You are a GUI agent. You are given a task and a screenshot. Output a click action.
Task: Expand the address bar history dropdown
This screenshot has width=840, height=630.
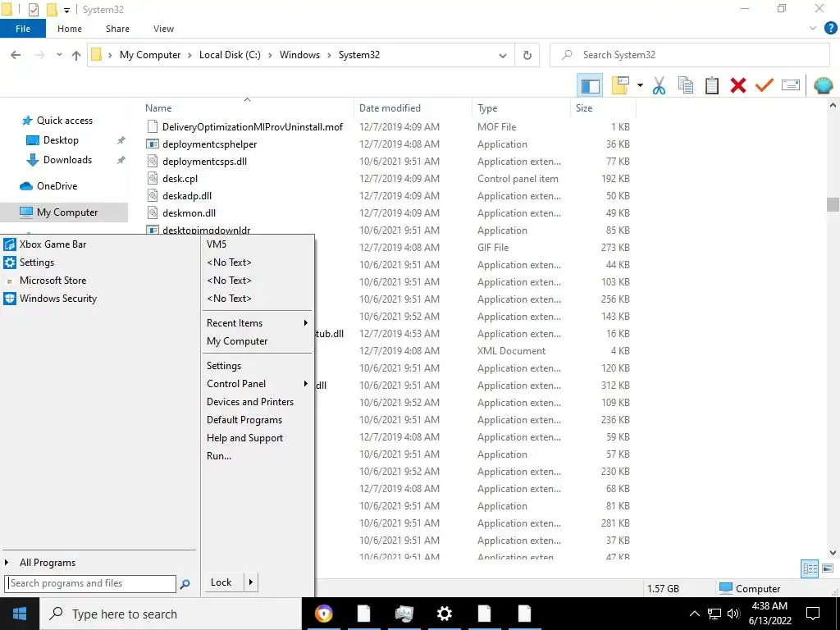(503, 55)
